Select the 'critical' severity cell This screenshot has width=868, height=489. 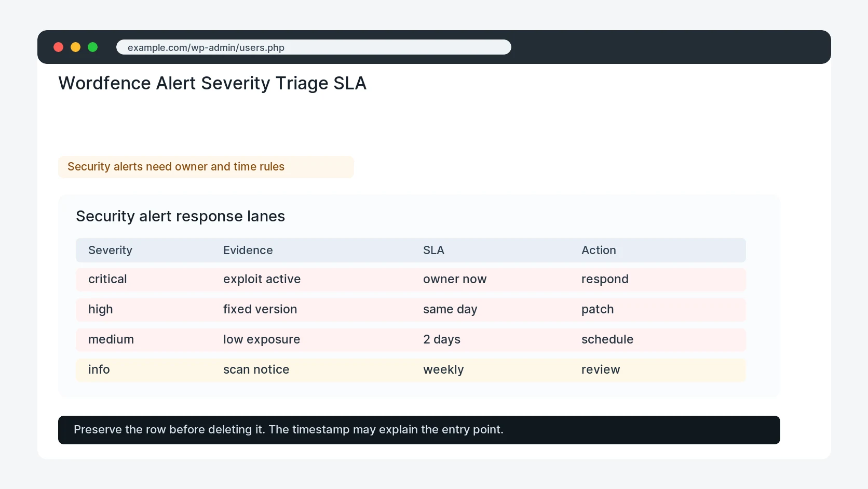coord(107,280)
